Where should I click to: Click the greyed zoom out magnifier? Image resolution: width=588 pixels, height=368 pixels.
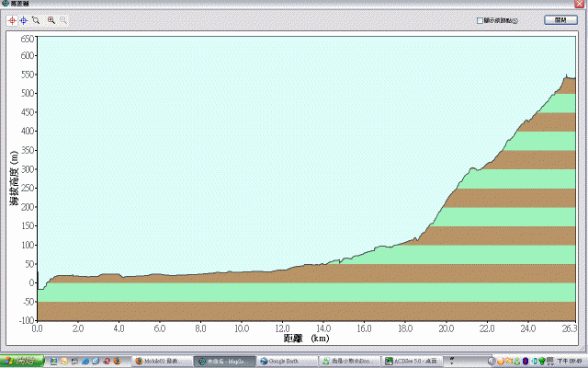63,20
